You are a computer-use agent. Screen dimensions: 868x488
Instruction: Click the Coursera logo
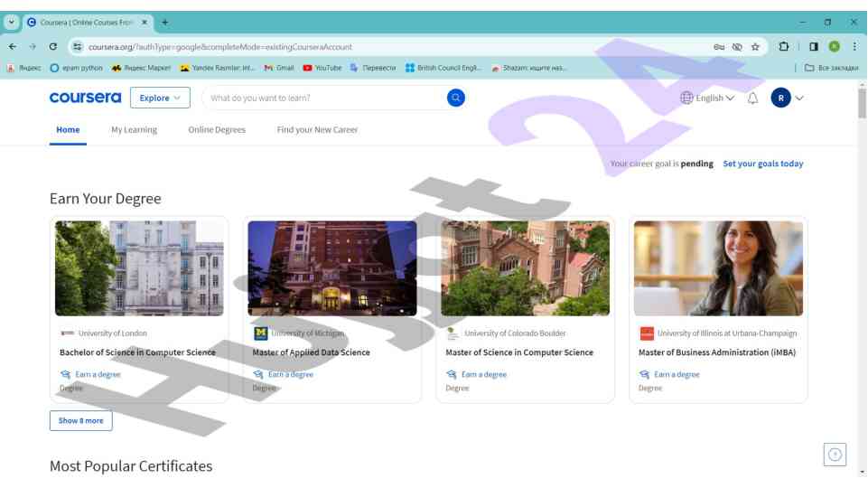[85, 98]
